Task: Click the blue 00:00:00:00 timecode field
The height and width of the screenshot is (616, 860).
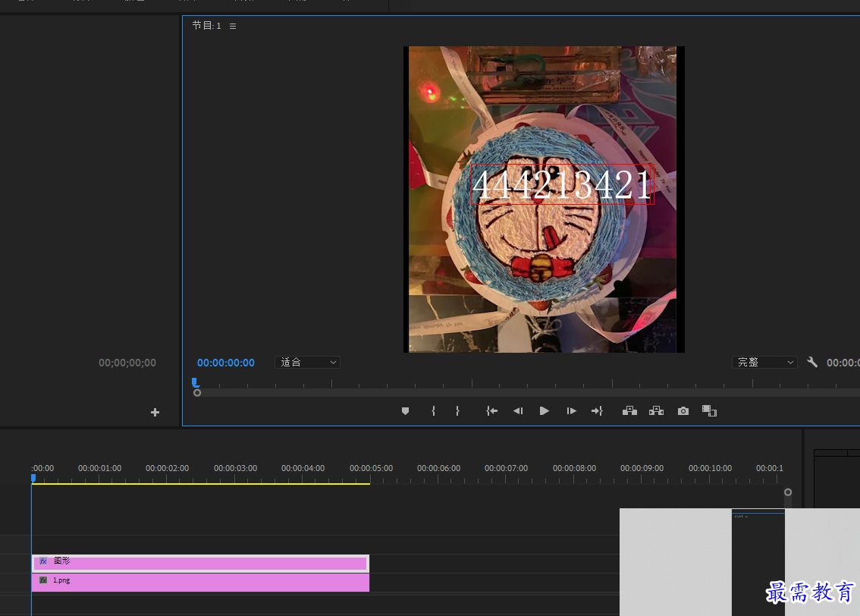Action: pyautogui.click(x=225, y=363)
